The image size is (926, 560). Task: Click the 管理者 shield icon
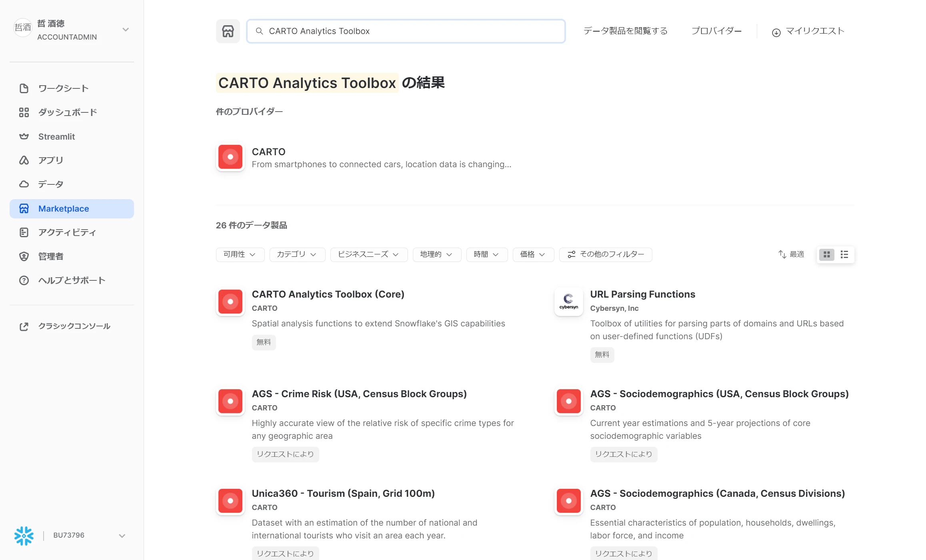pyautogui.click(x=24, y=256)
